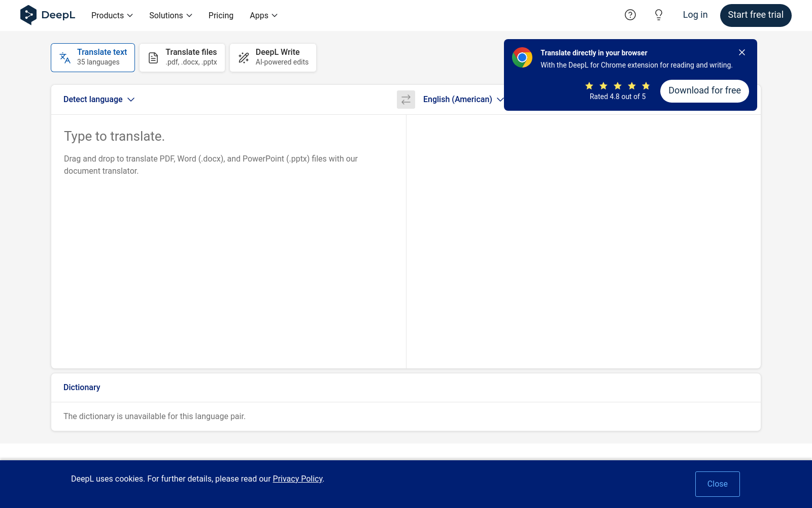Image resolution: width=812 pixels, height=508 pixels.
Task: Click the five-star rating icons
Action: click(618, 86)
